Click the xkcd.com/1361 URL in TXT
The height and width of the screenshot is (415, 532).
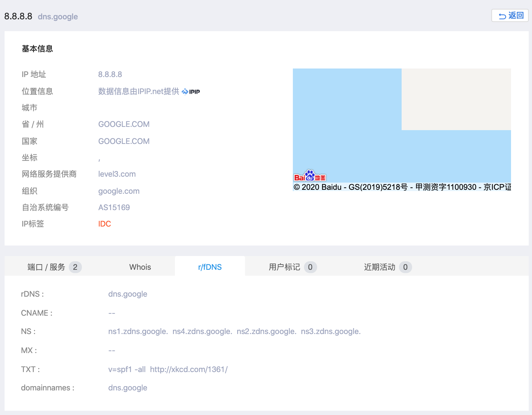(189, 369)
